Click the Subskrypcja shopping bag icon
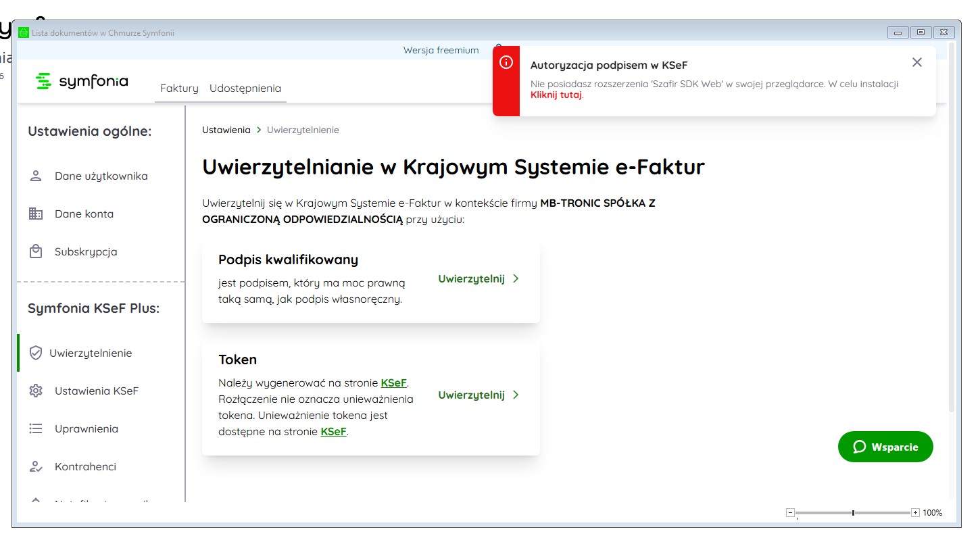 36,252
